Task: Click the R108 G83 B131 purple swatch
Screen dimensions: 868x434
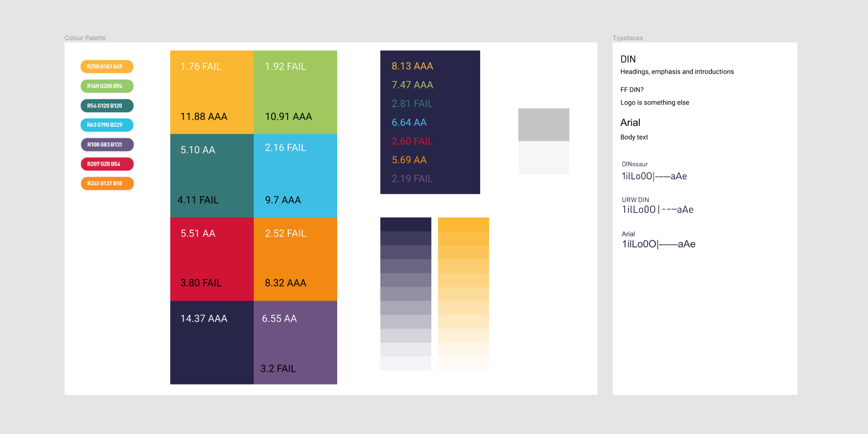Action: [107, 144]
